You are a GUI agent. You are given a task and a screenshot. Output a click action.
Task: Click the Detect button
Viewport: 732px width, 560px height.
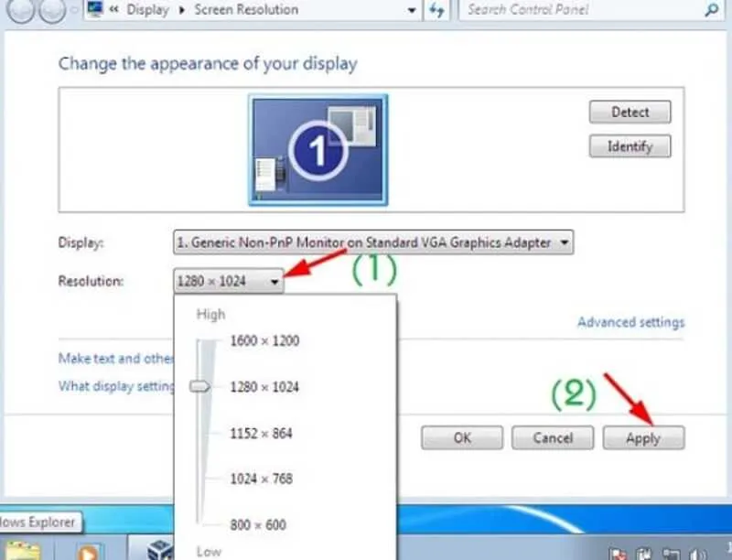click(630, 112)
